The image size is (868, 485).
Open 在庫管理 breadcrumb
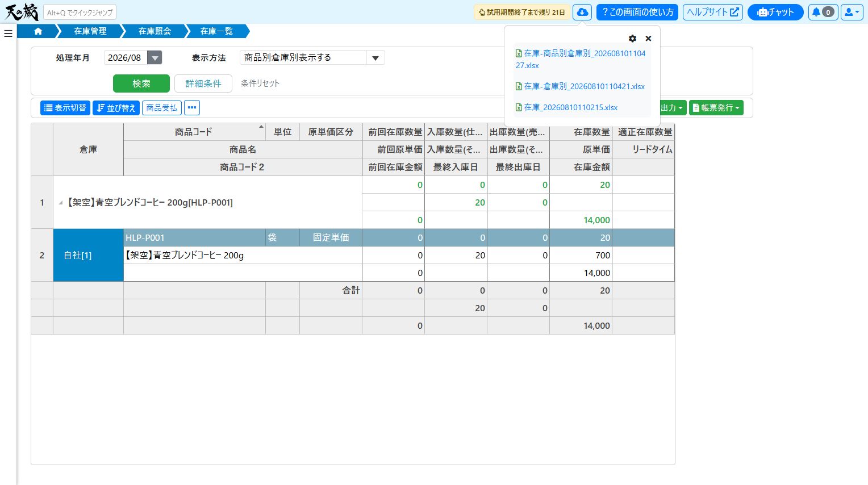90,31
